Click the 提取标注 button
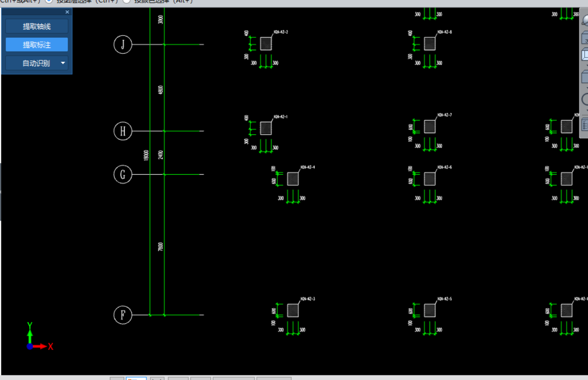The image size is (588, 380). 37,45
